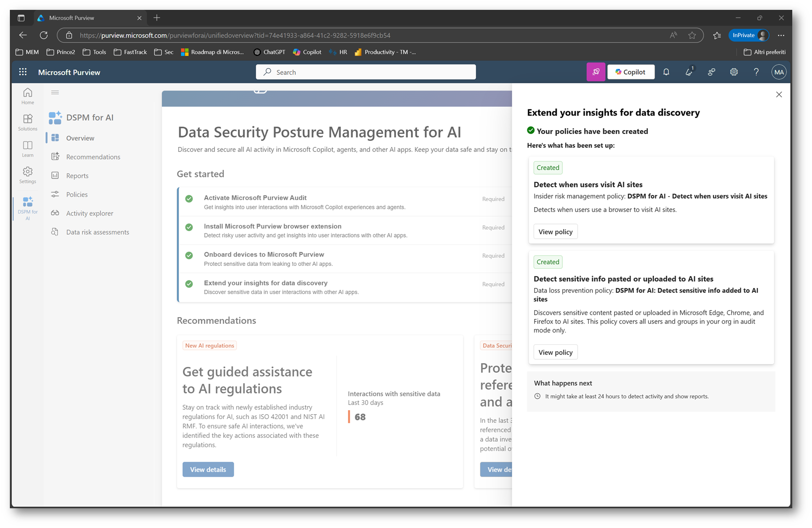Open Read aloud icon in address bar
812x528 pixels.
click(673, 35)
